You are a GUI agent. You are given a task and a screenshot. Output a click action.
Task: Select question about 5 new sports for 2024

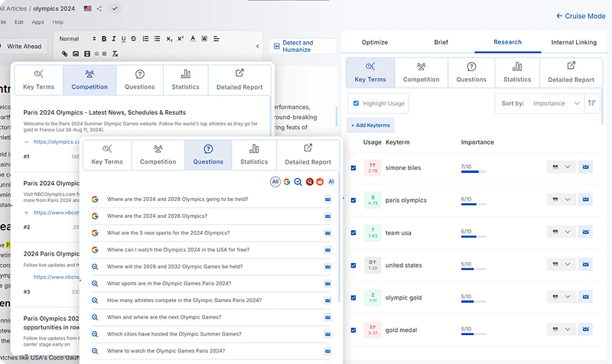168,233
